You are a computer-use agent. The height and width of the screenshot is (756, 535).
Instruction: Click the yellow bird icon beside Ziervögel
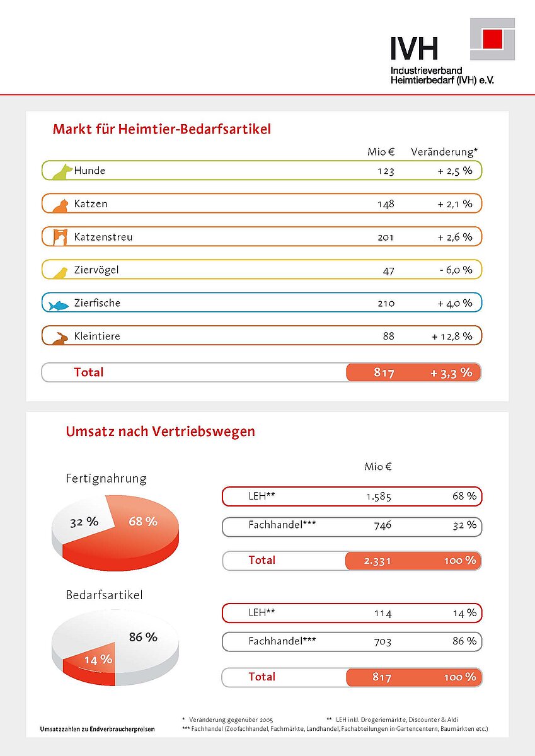[x=60, y=272]
